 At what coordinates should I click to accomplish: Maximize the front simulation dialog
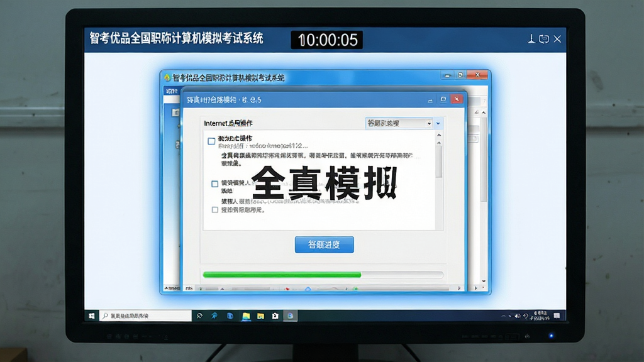coord(443,99)
